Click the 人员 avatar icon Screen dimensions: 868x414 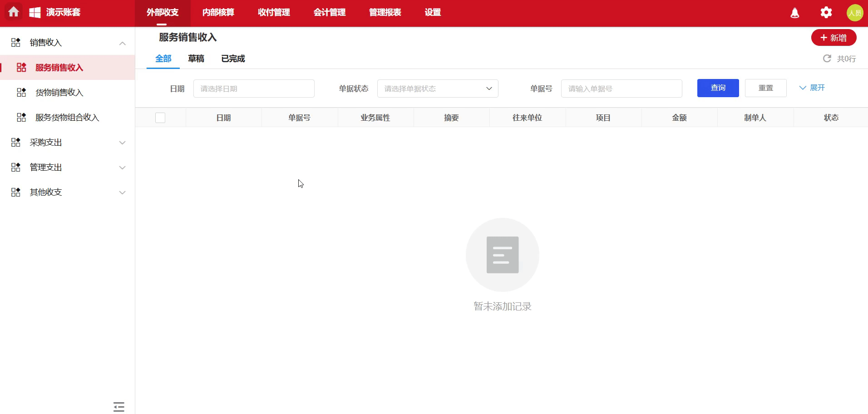(x=855, y=12)
